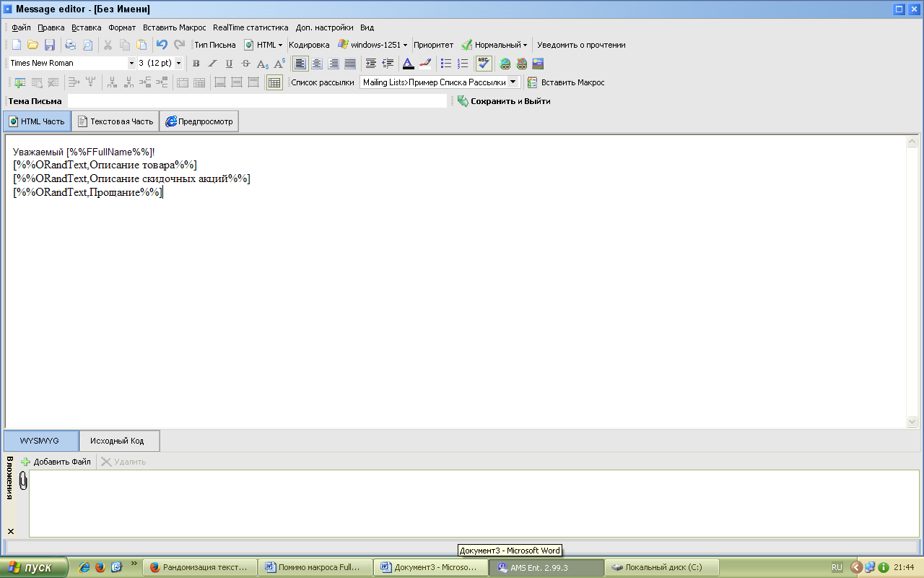Toggle italic formatting

tap(212, 64)
